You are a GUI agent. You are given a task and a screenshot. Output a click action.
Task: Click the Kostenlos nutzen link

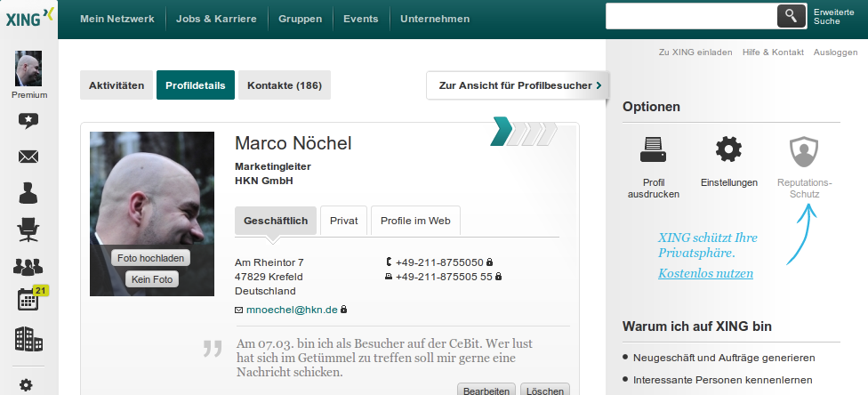pos(705,273)
